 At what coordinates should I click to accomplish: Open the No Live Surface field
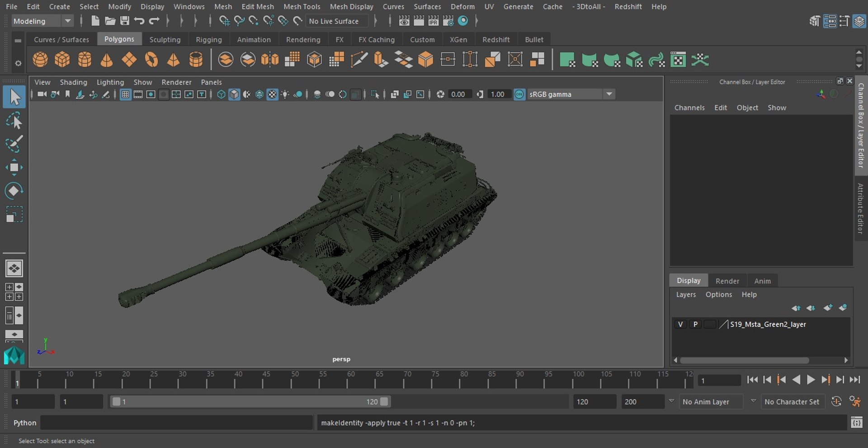point(337,21)
